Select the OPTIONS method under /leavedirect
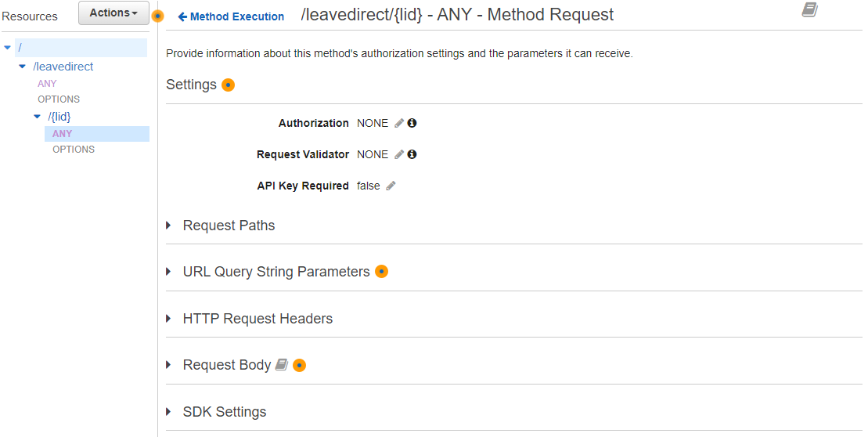This screenshot has width=868, height=437. pyautogui.click(x=59, y=99)
